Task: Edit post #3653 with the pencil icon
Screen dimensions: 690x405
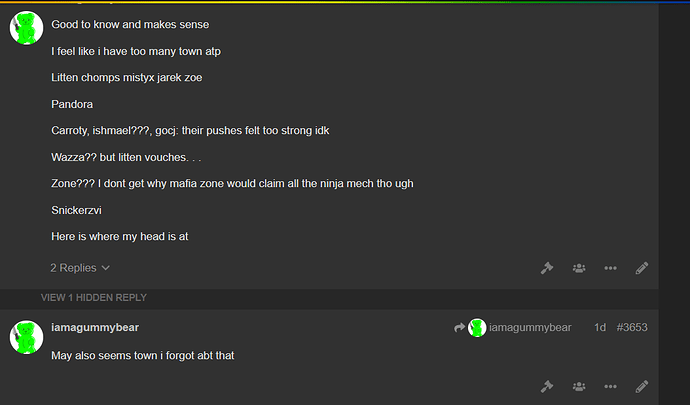Action: (x=642, y=387)
